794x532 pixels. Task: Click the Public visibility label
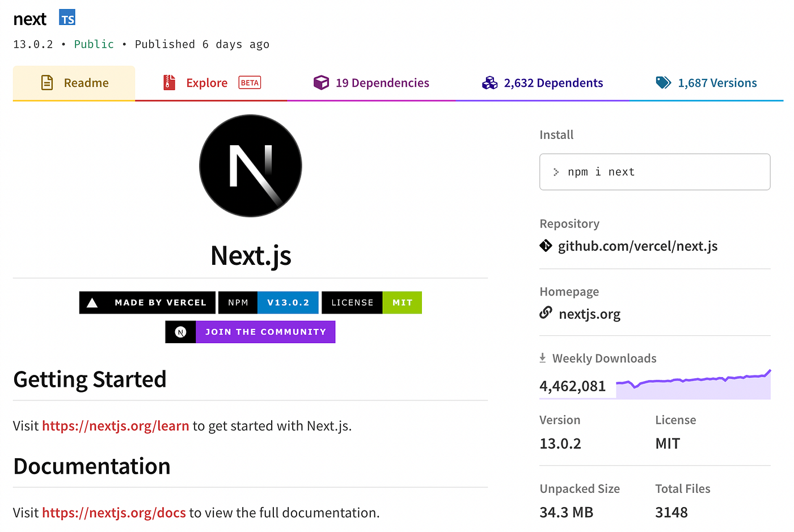94,44
